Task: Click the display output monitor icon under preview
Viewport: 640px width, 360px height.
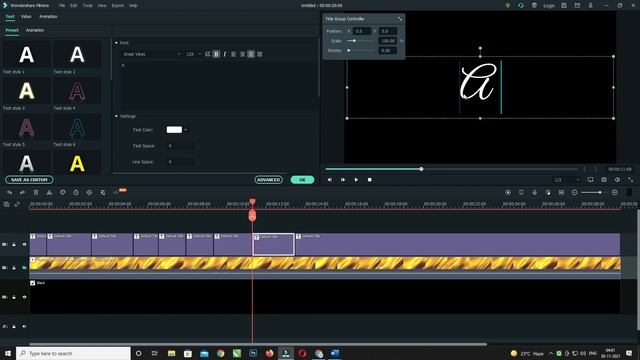Action: click(591, 180)
